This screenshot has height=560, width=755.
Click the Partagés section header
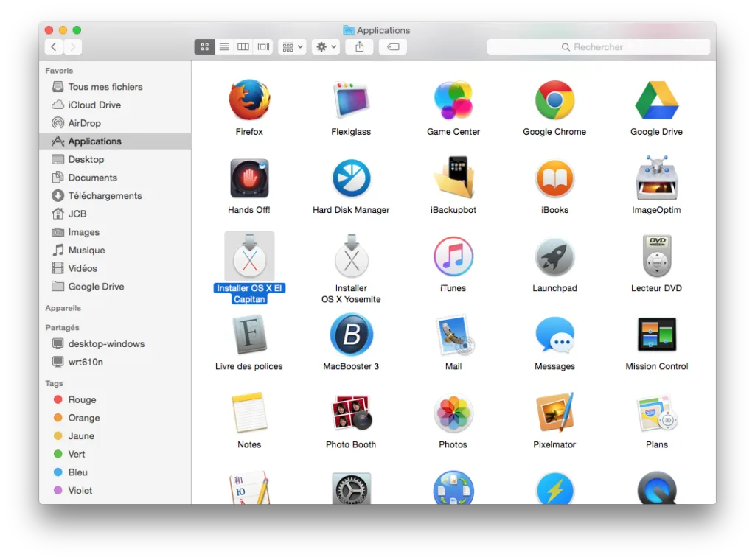(62, 328)
